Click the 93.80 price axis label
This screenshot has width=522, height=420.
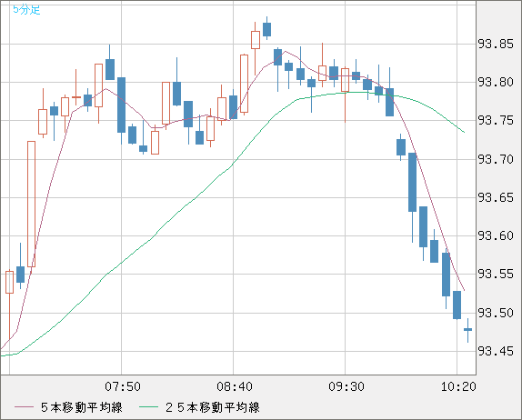click(496, 82)
